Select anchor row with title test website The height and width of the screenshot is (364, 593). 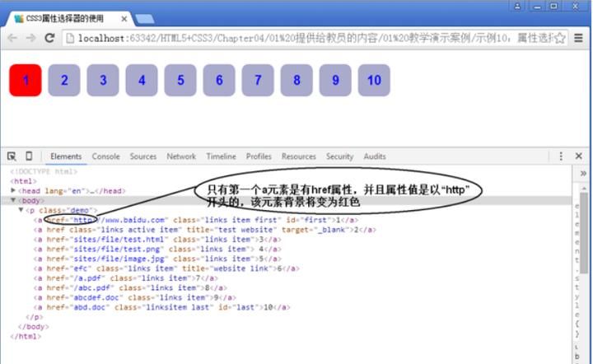pyautogui.click(x=204, y=230)
